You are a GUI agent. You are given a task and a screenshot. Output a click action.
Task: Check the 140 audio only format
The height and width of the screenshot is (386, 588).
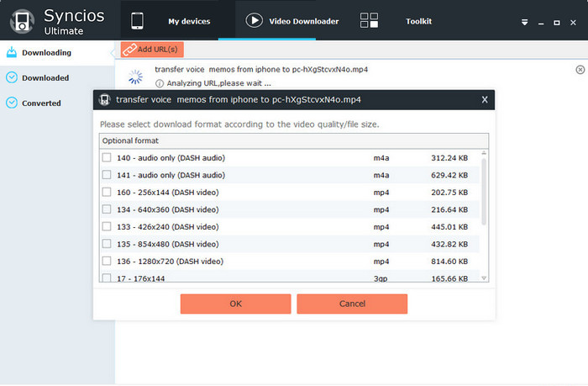click(107, 157)
